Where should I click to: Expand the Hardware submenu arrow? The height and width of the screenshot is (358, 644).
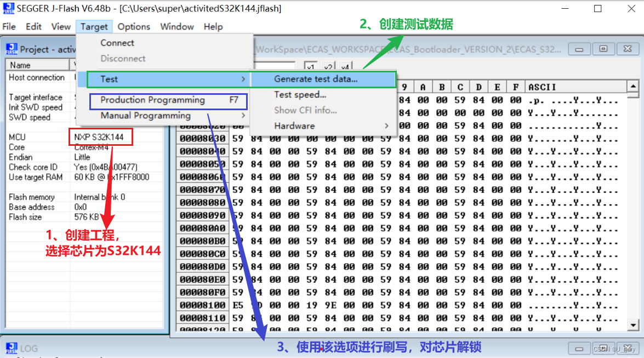[386, 126]
